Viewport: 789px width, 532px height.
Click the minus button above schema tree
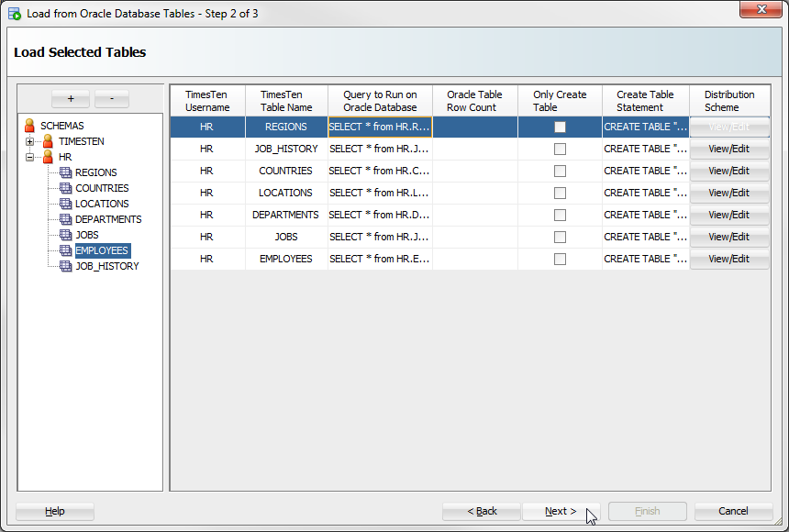112,99
